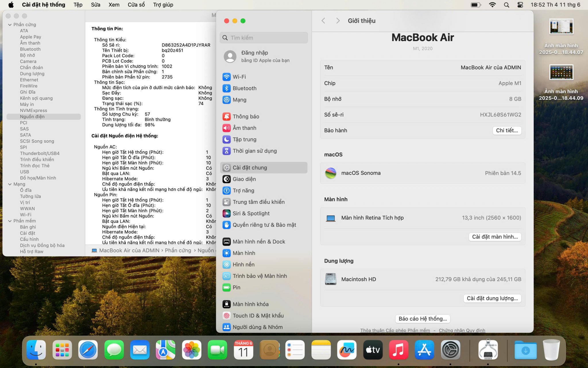The height and width of the screenshot is (368, 588).
Task: Open Control Center in menu bar
Action: 520,5
